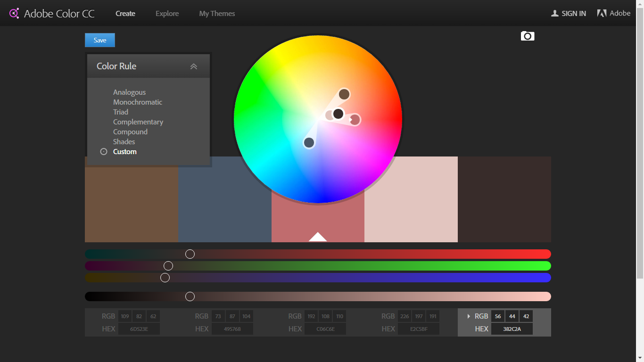644x362 pixels.
Task: Click HEX field showing 495768
Action: pos(232,329)
